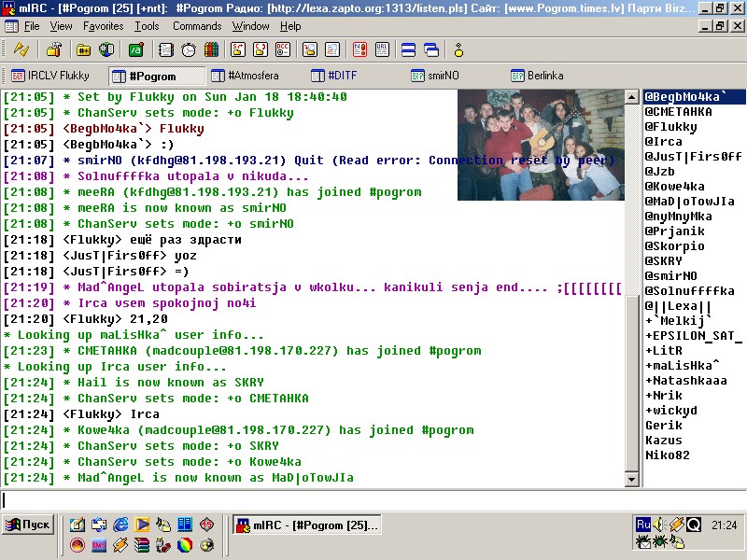Click the chat scrollbar up arrow
747x560 pixels.
click(631, 97)
